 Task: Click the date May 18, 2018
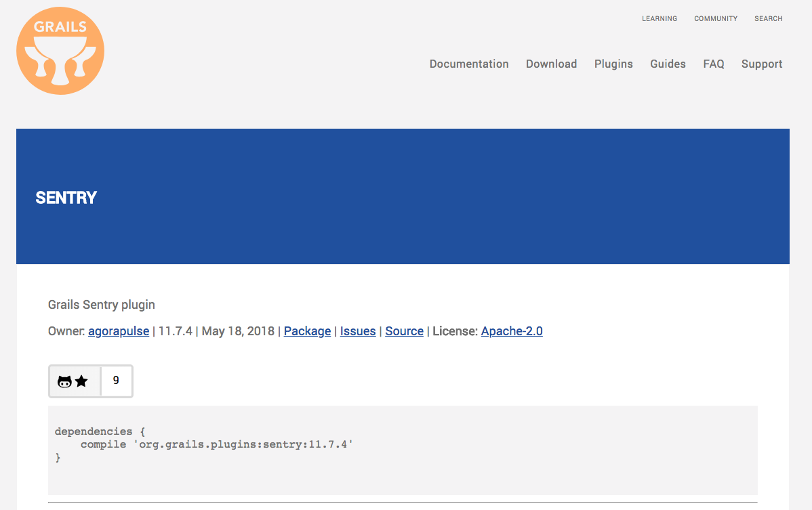(238, 331)
